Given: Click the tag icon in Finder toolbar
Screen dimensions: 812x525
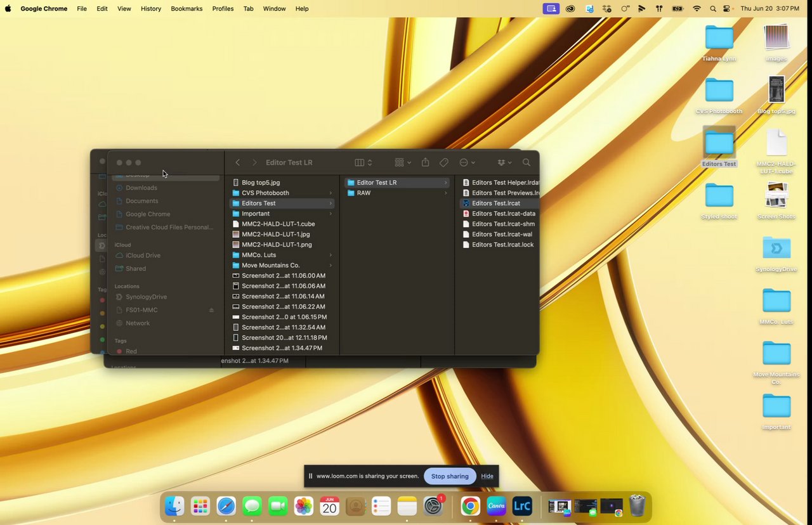Looking at the screenshot, I should [444, 163].
